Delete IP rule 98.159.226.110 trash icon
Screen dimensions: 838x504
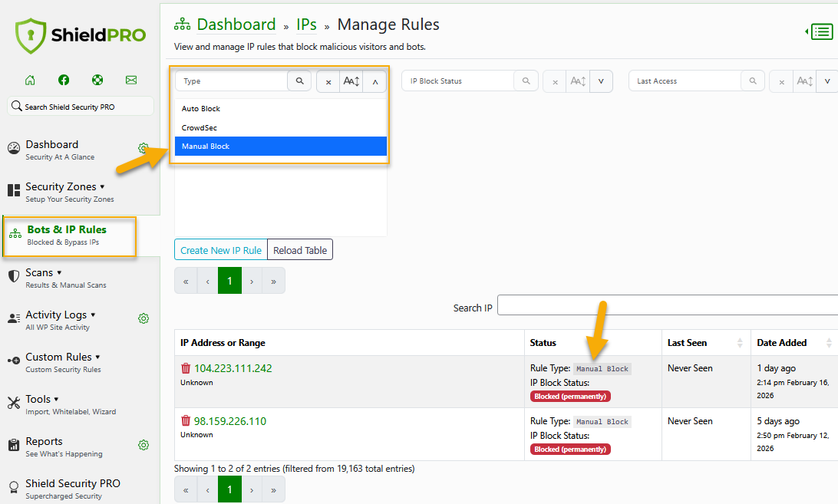(x=186, y=420)
